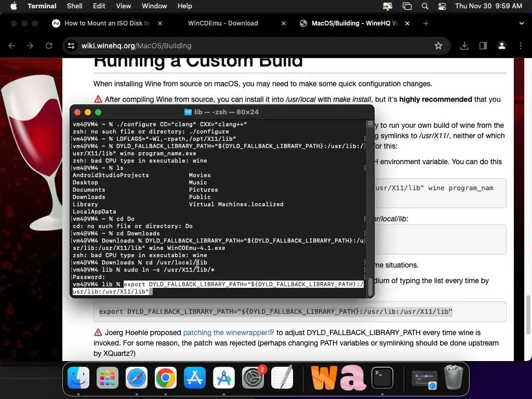Open Chrome downloads

tap(464, 46)
